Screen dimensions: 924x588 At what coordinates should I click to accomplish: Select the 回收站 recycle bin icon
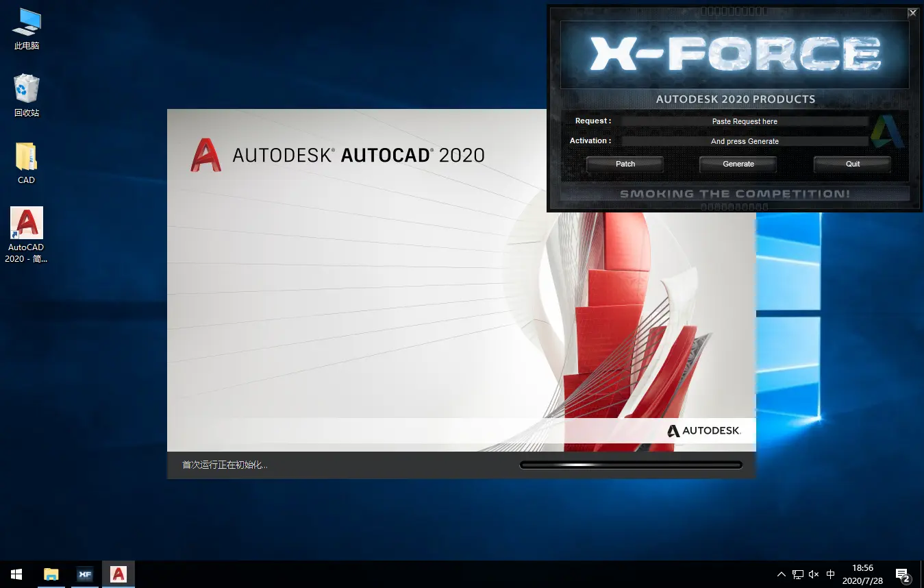point(27,96)
